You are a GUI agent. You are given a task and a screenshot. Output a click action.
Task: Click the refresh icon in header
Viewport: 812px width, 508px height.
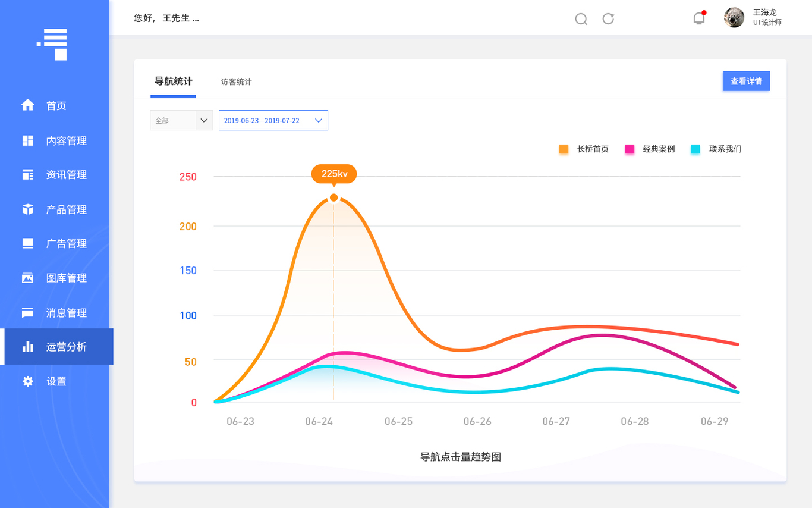(x=608, y=18)
